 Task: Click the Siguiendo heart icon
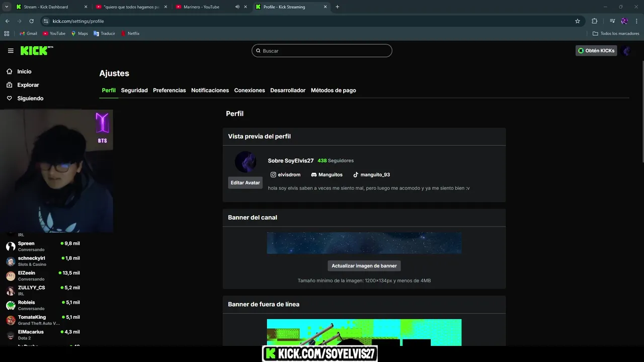coord(10,99)
